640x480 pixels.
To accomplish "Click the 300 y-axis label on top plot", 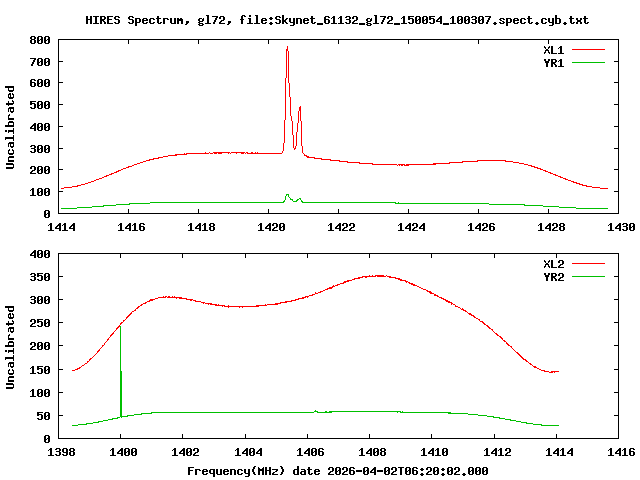I will click(x=40, y=149).
